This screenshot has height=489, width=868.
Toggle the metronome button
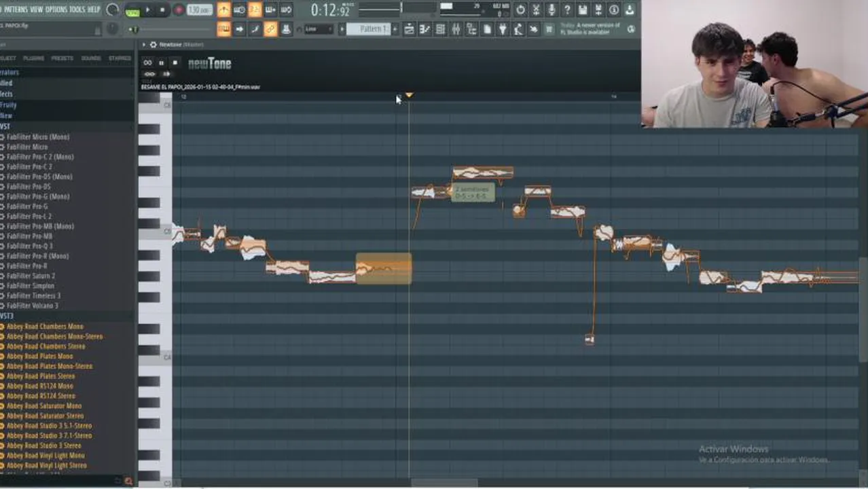223,10
